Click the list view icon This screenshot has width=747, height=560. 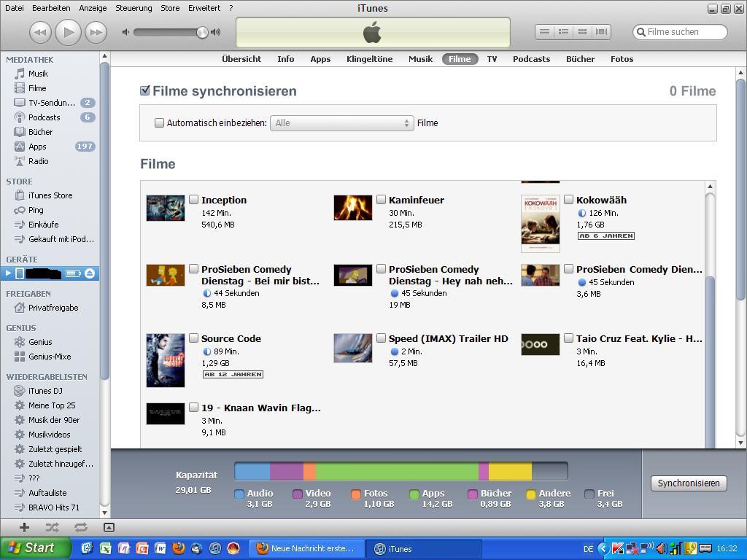coord(544,32)
